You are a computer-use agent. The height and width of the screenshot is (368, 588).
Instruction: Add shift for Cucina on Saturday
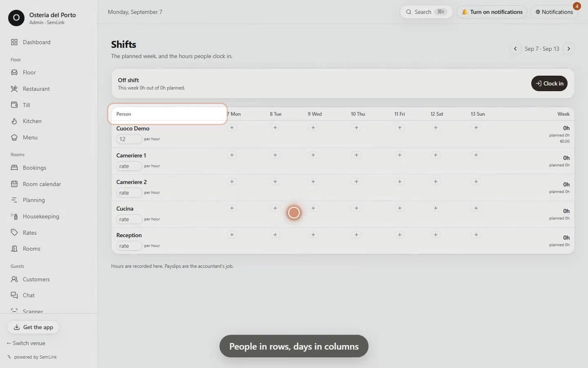click(436, 208)
